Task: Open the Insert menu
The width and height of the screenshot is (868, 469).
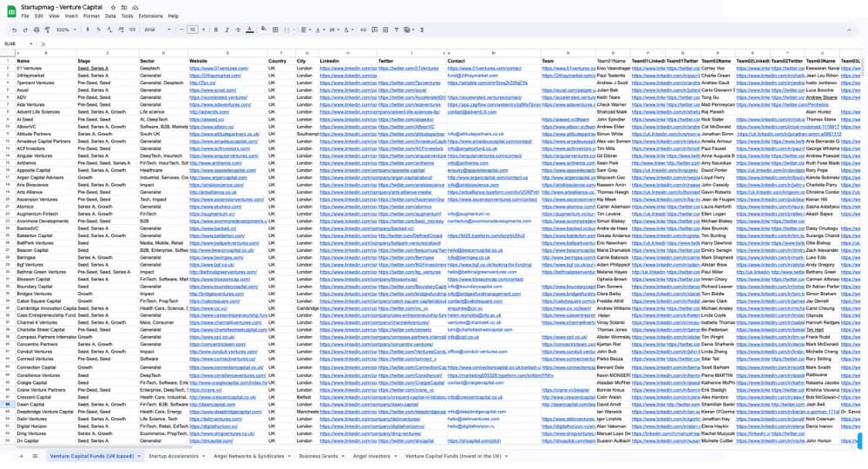Action: [x=71, y=16]
